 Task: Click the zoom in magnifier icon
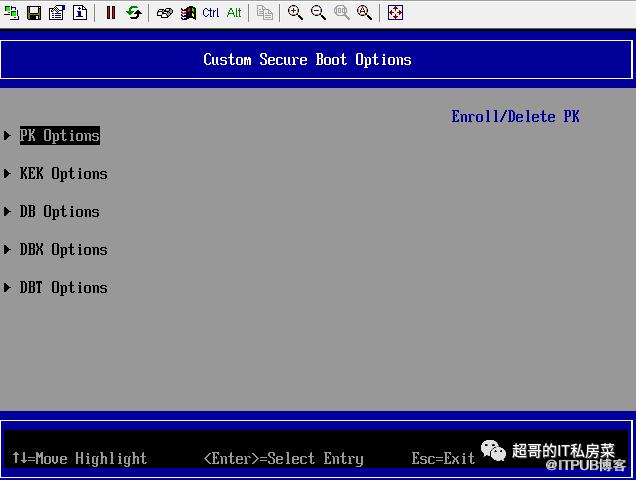pyautogui.click(x=295, y=12)
